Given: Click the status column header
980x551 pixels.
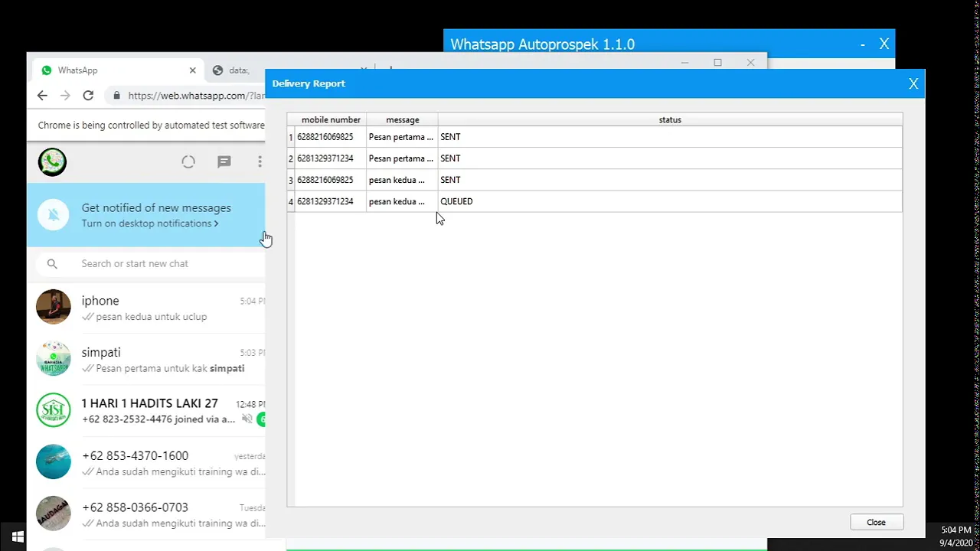Looking at the screenshot, I should coord(670,119).
